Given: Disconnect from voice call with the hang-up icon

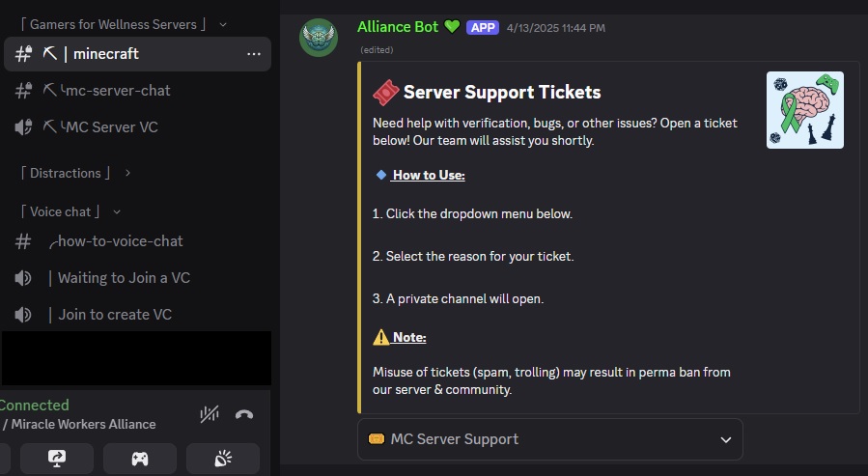Looking at the screenshot, I should [244, 414].
